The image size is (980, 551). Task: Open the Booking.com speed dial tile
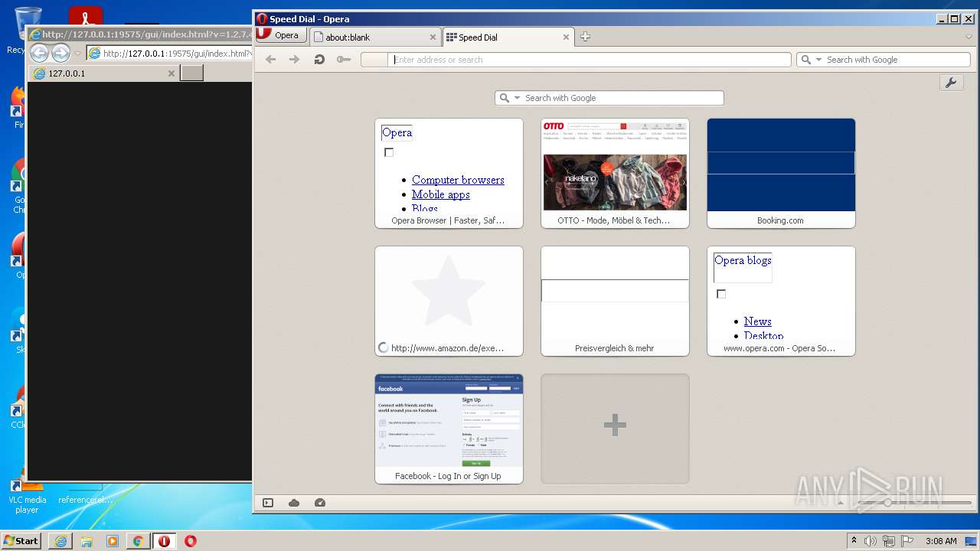[781, 173]
